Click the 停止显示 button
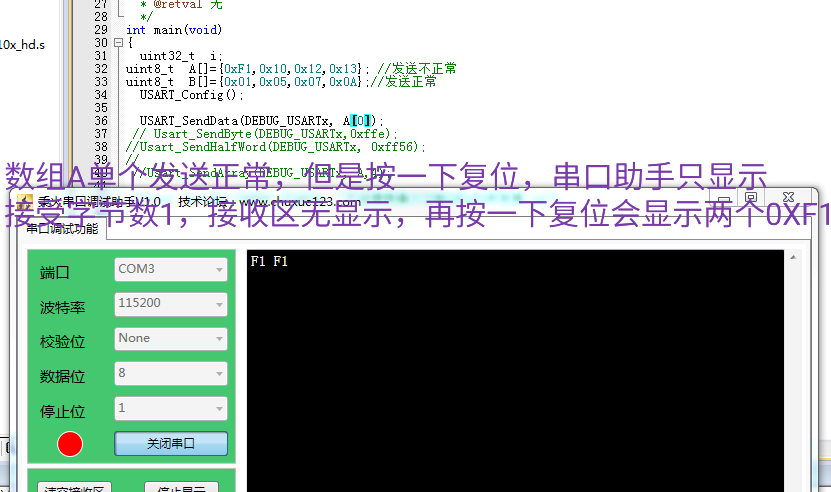 click(182, 488)
